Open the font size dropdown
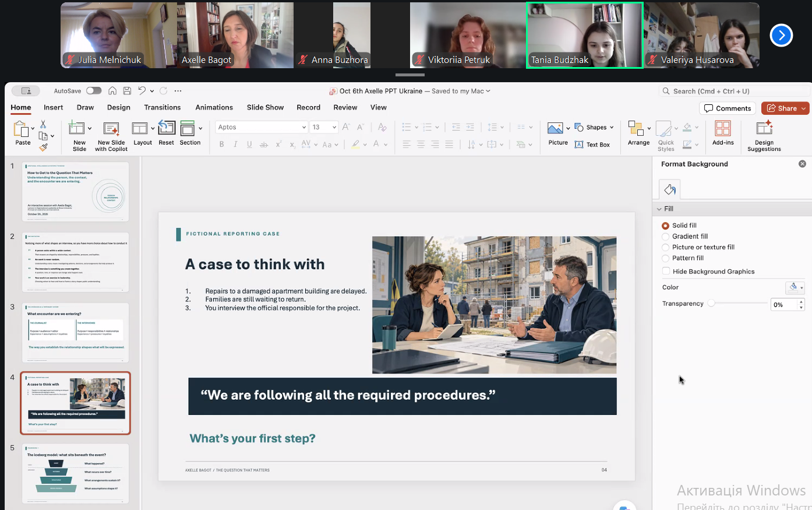The image size is (812, 510). click(334, 127)
